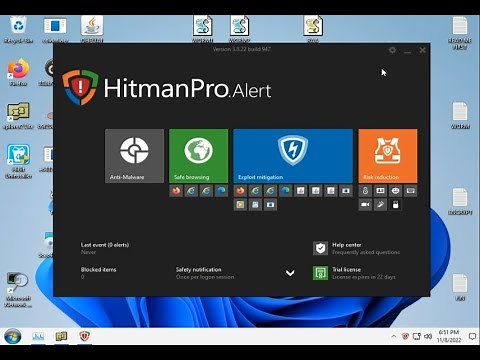This screenshot has width=480, height=360.
Task: Open the Safe browsing tile
Action: 198,156
